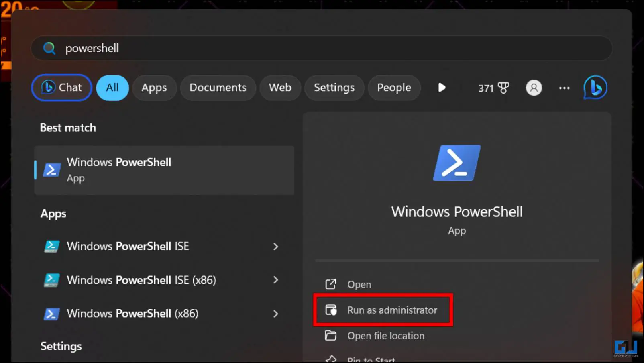The height and width of the screenshot is (363, 644).
Task: Select the All filter tab
Action: (112, 88)
